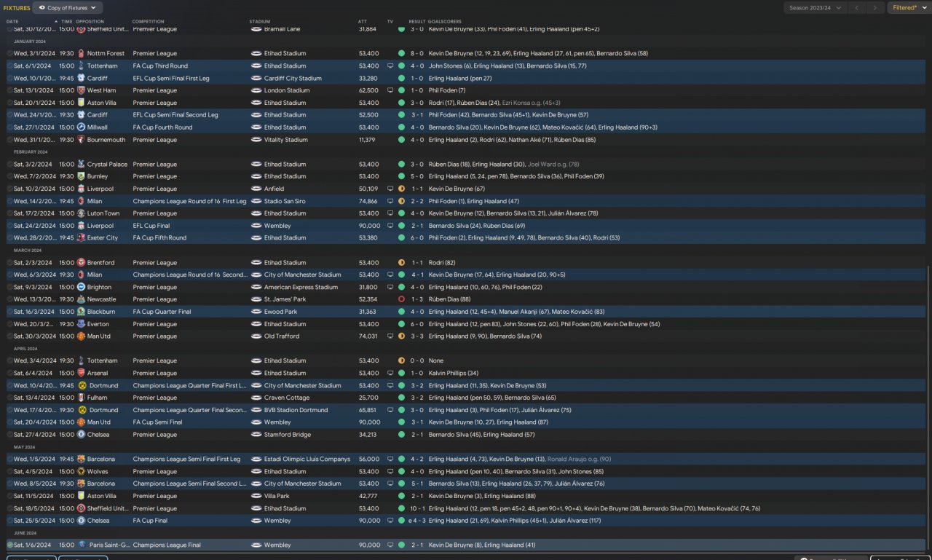Click the Everton club badge

tap(81, 324)
